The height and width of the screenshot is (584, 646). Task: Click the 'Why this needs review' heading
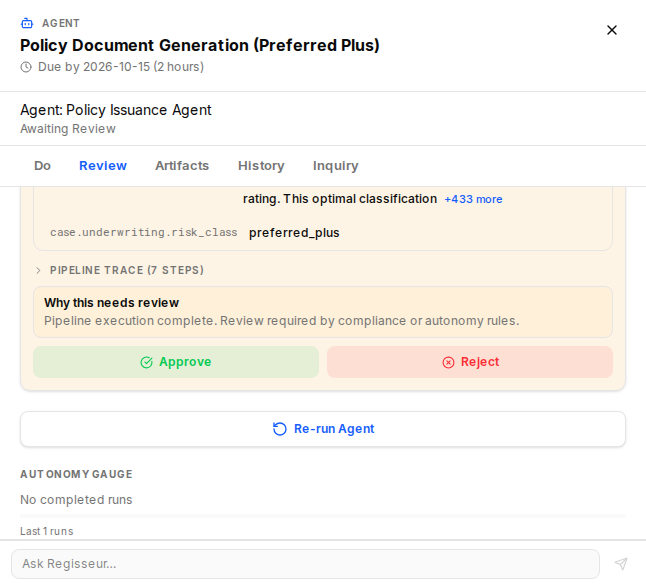point(112,303)
